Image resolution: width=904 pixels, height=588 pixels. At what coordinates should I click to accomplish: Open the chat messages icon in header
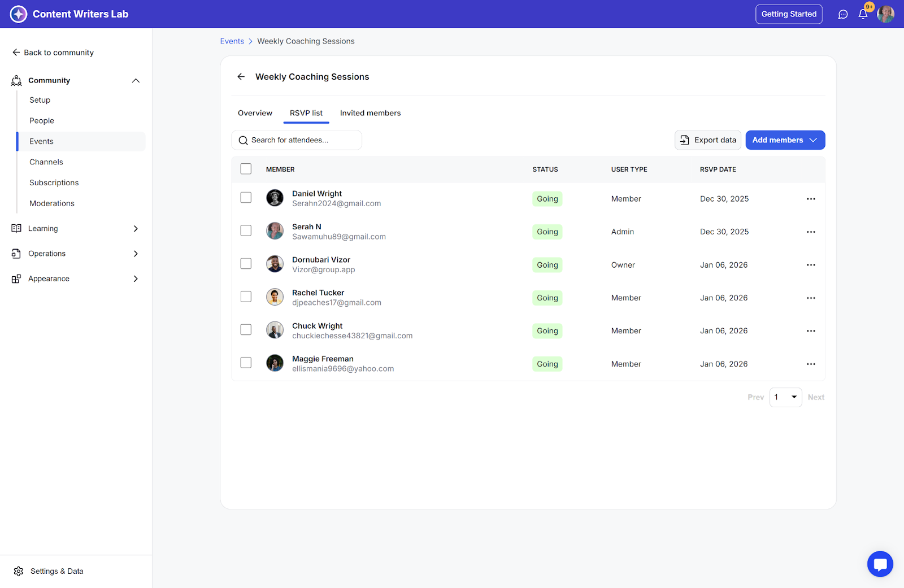pos(843,14)
